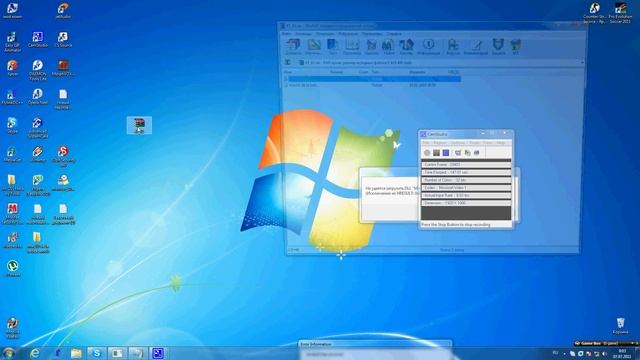The image size is (640, 360).
Task: Click the Codec Microsoft Video 1 line
Action: (466, 188)
